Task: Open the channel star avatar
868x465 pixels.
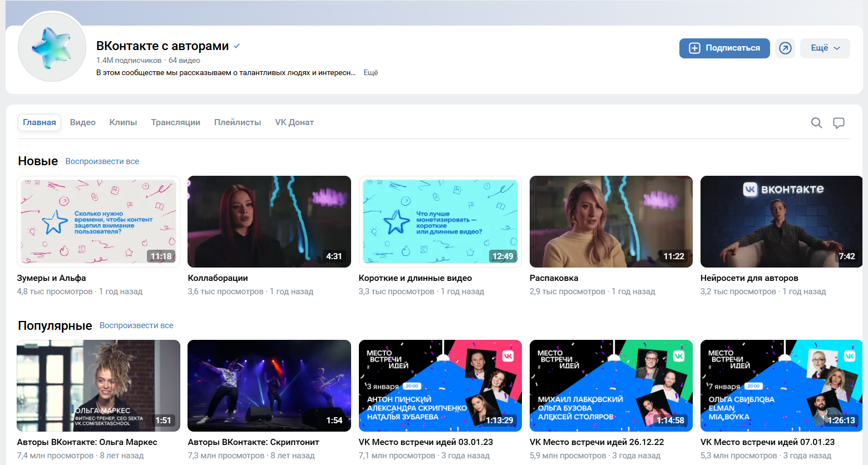Action: [52, 47]
